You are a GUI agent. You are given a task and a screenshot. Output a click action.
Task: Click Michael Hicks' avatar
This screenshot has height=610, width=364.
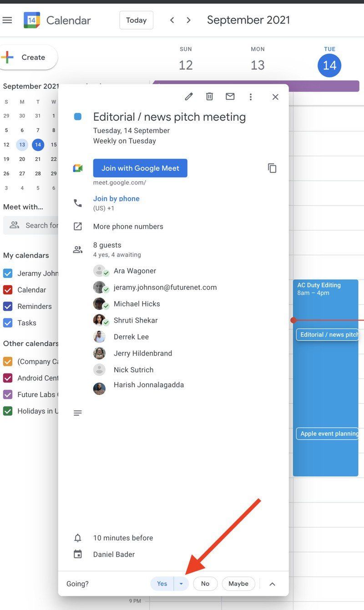[99, 304]
